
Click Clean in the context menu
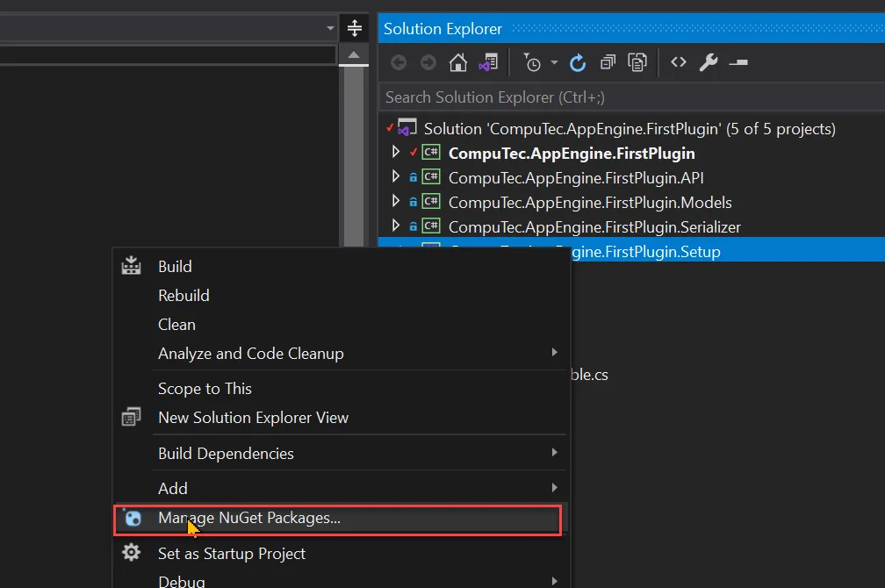click(176, 324)
